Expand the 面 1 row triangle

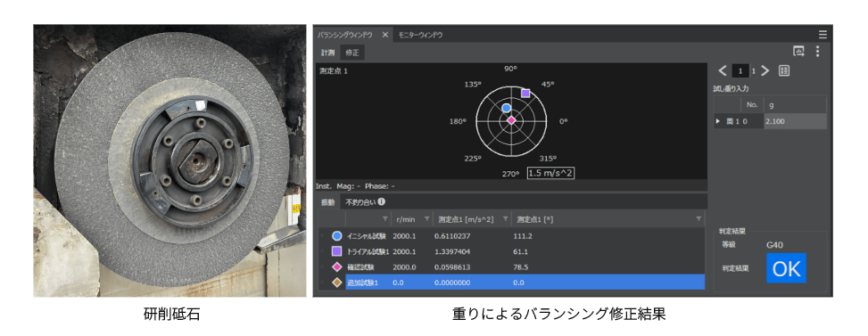718,121
